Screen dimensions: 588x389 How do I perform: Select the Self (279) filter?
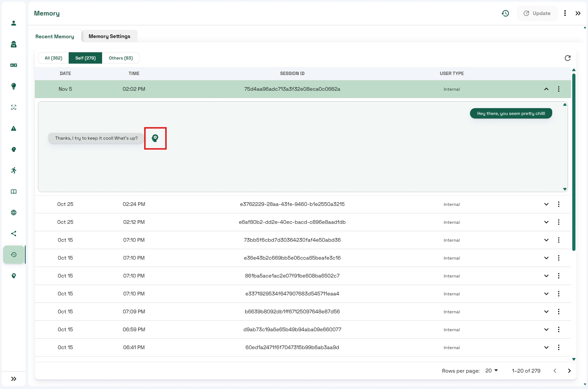click(85, 58)
